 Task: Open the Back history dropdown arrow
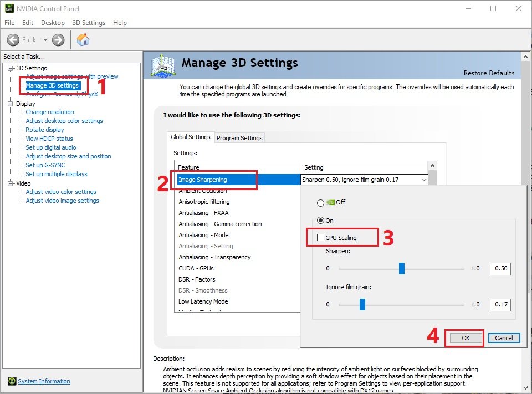click(x=45, y=40)
